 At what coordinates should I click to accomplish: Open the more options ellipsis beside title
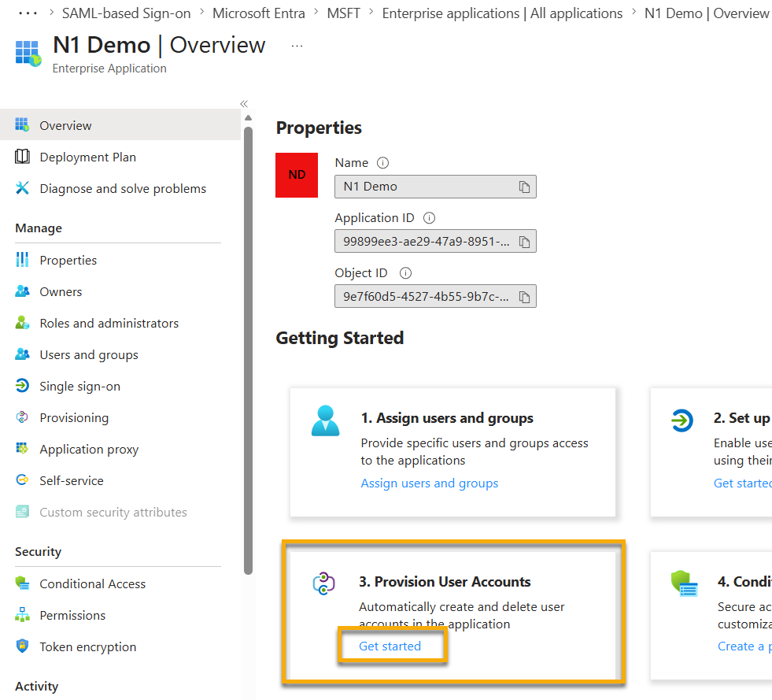297,46
